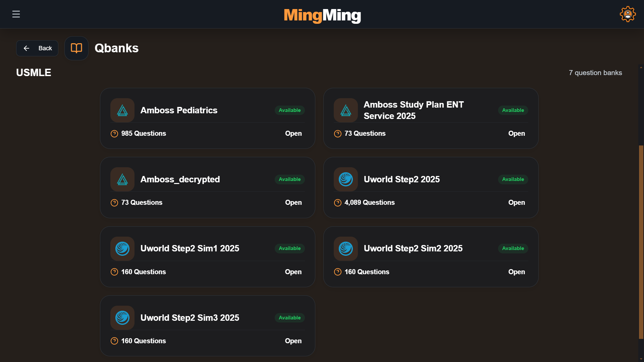
Task: Click the Uworld Step2 Sim3 2025 logo
Action: tap(122, 318)
